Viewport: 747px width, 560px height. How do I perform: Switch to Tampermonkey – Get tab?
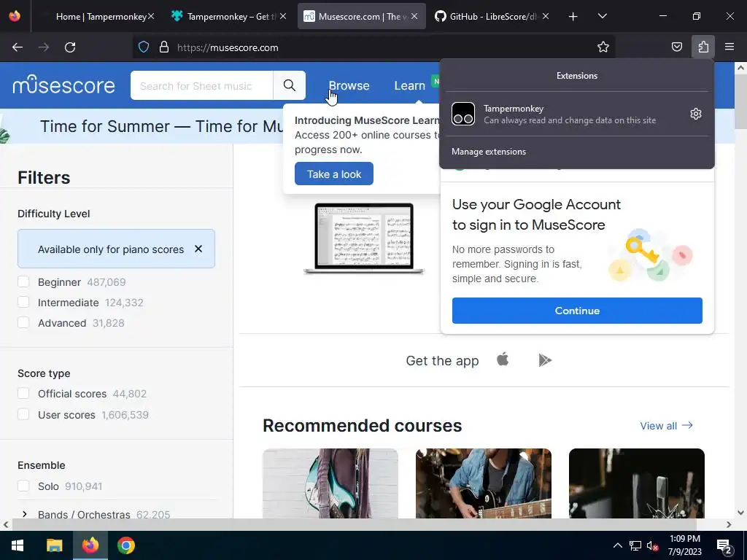click(x=228, y=16)
